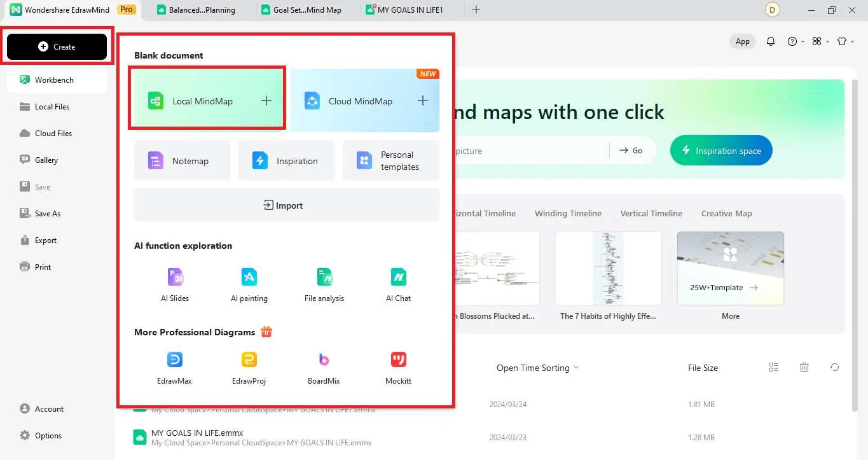Click the File Size column header
Image resolution: width=868 pixels, height=460 pixels.
tap(703, 368)
